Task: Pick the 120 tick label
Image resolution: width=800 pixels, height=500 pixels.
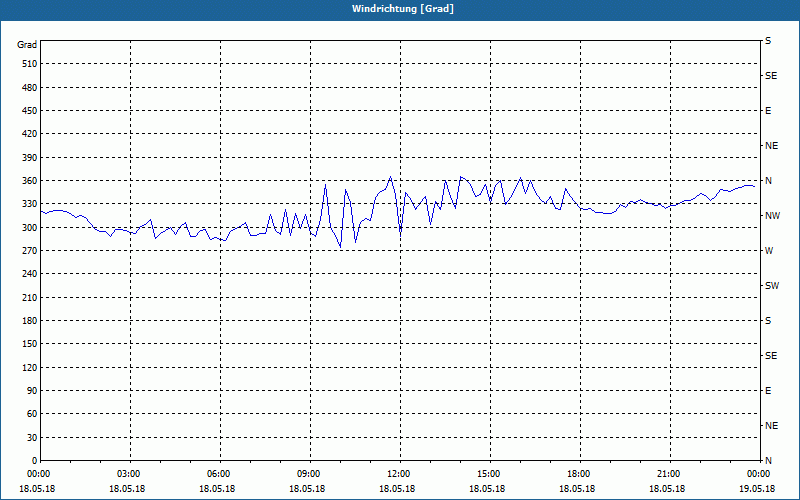Action: pyautogui.click(x=30, y=367)
